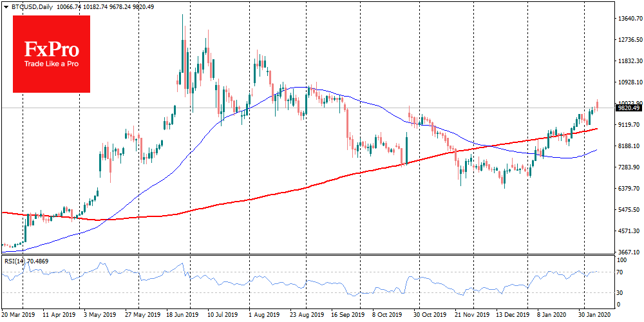Click the RSI 30 level axis label
Image resolution: width=644 pixels, height=322 pixels.
pyautogui.click(x=621, y=293)
